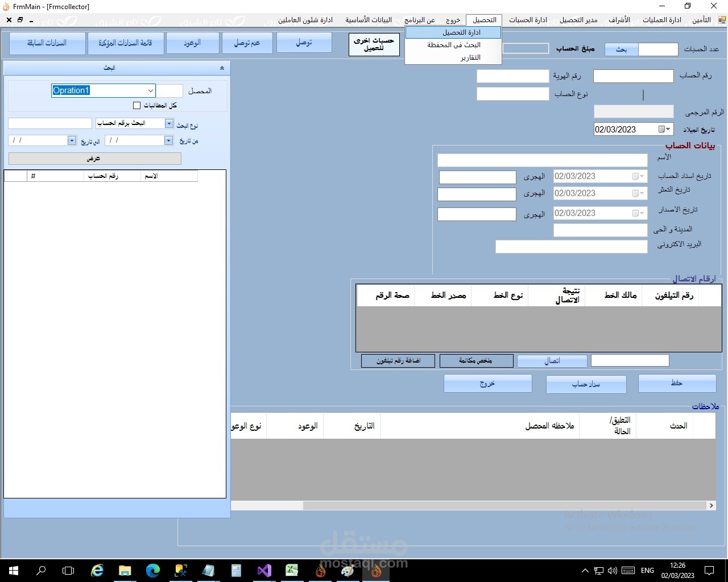Click the توصل button
728x582 pixels.
click(304, 43)
